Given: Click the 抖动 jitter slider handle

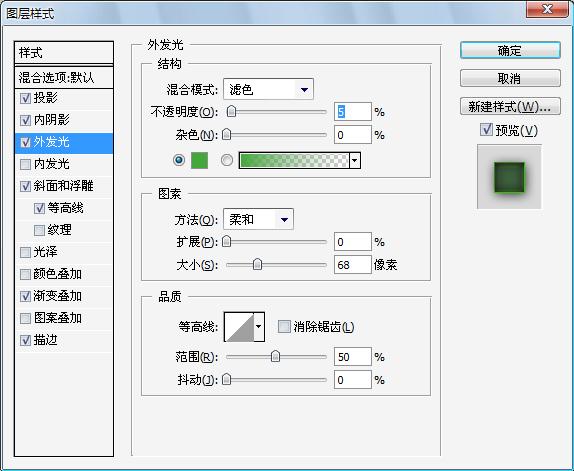Looking at the screenshot, I should 227,379.
